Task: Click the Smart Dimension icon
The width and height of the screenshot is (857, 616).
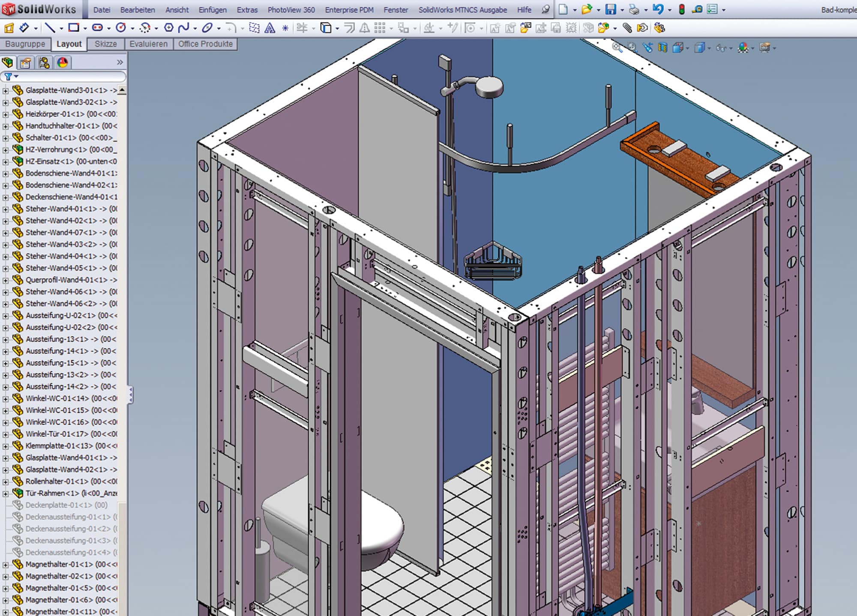Action: (24, 28)
